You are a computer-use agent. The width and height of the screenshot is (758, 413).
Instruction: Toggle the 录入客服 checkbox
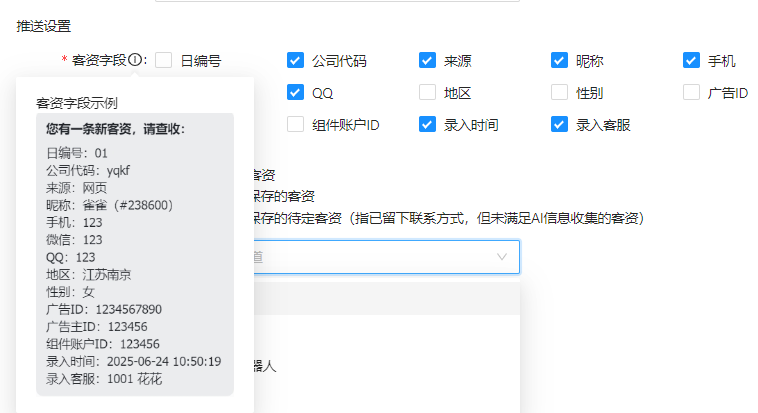tap(559, 125)
